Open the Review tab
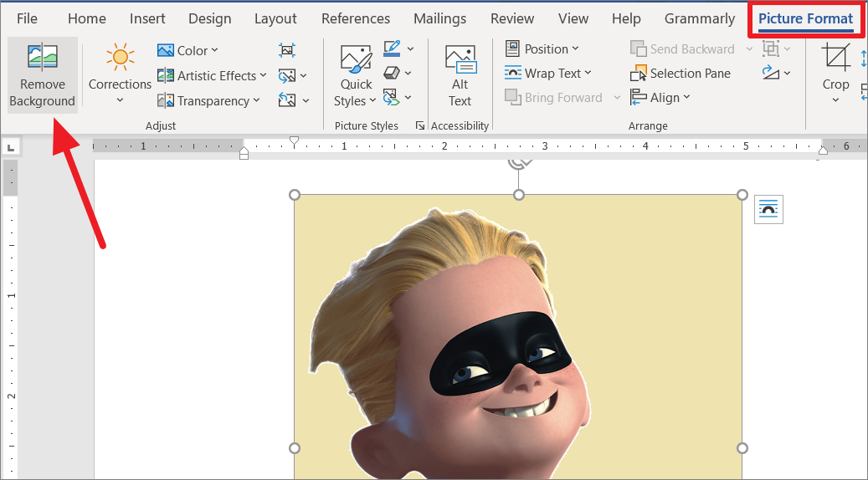 point(512,18)
